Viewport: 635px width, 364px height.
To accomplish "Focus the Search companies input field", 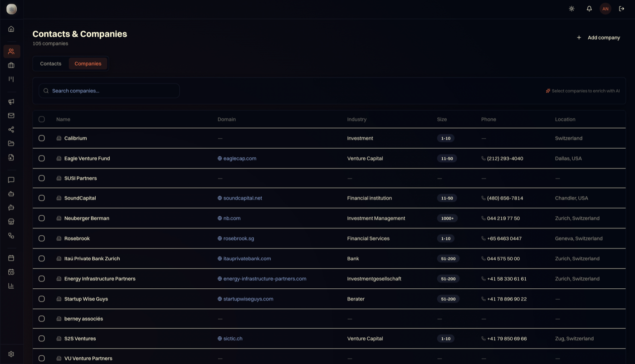I will [x=109, y=91].
